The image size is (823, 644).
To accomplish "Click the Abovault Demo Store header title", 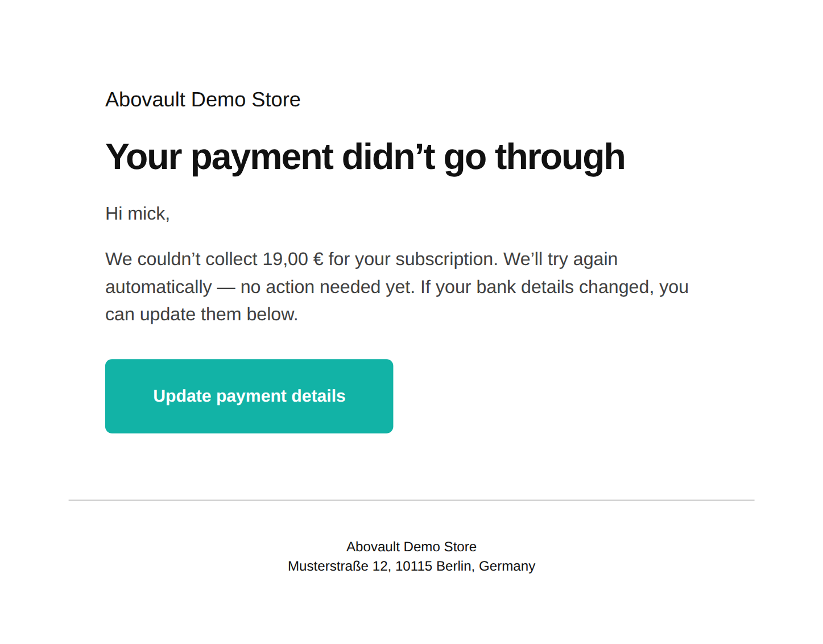I will (x=202, y=100).
